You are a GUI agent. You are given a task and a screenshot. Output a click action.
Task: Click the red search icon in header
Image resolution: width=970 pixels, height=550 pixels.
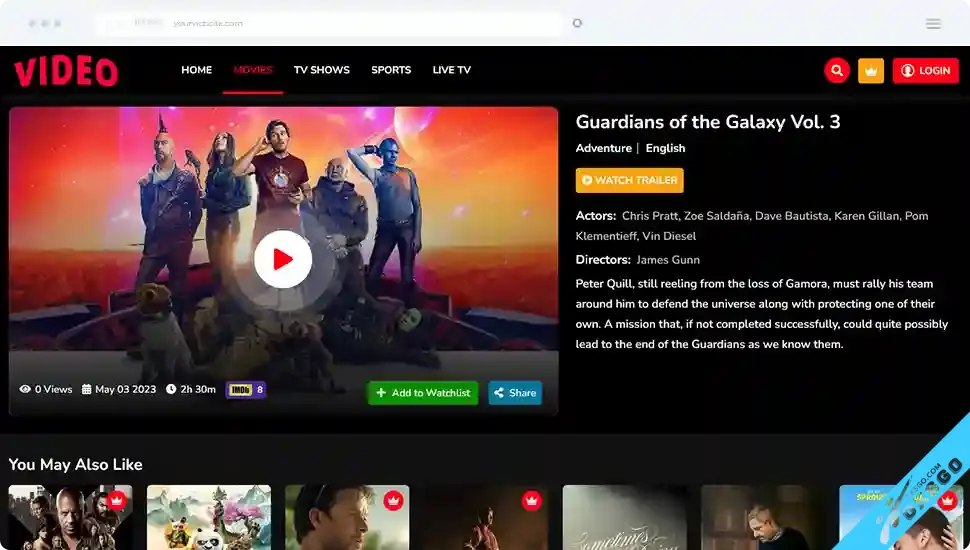coord(836,71)
